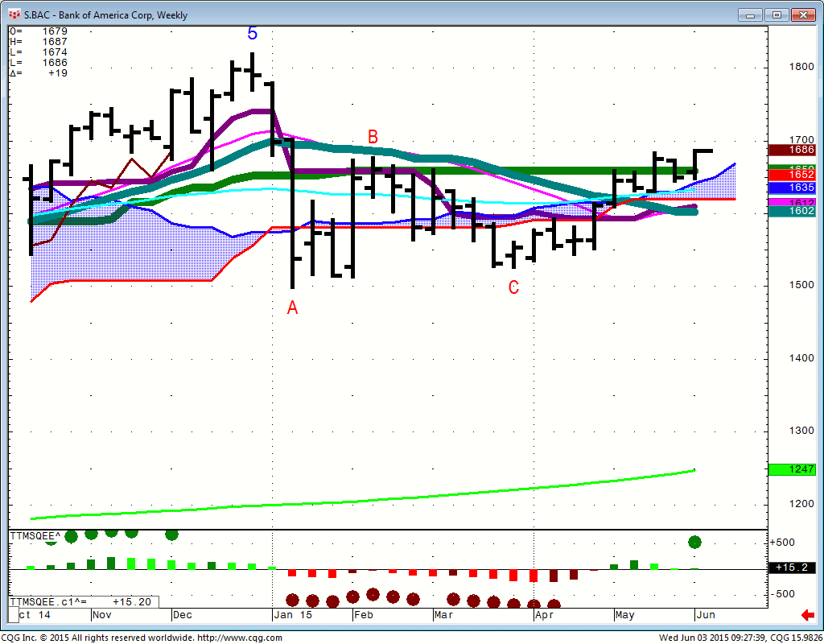Click the +15.2 indicator value label
Screen dimensions: 824x644
tap(792, 568)
